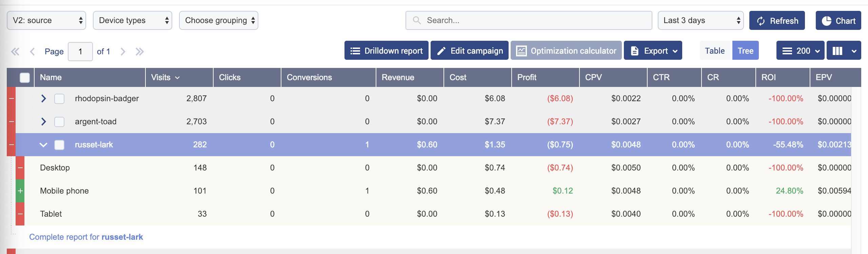Switch to the Table view tab
This screenshot has height=254, width=868.
(x=715, y=51)
